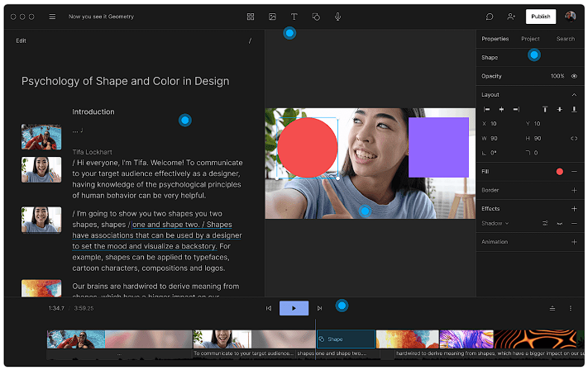
Task: Select the Text tool icon
Action: click(294, 17)
